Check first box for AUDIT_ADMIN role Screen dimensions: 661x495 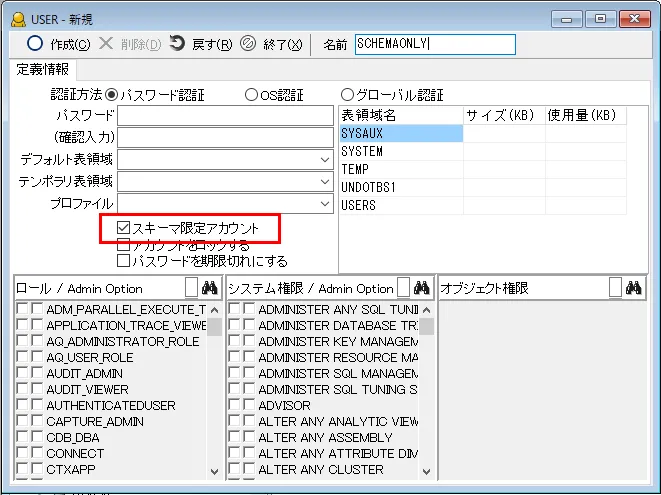pos(22,373)
